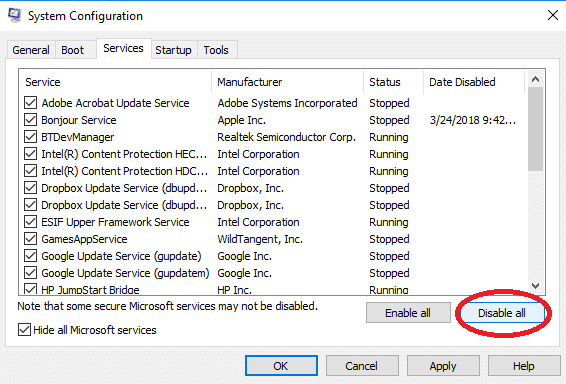This screenshot has height=384, width=566.
Task: Click the services list scrollbar thumb
Action: (x=536, y=129)
